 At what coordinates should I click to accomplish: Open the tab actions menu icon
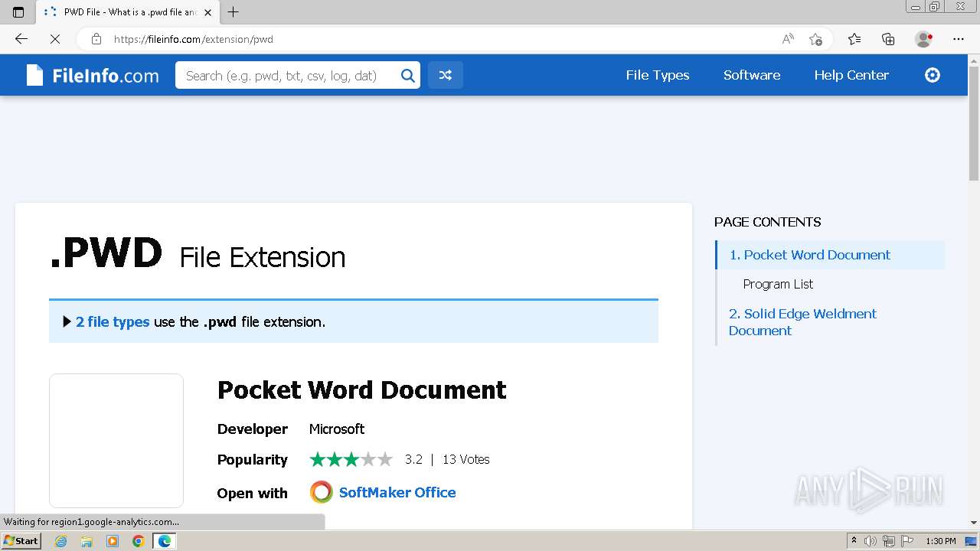18,12
